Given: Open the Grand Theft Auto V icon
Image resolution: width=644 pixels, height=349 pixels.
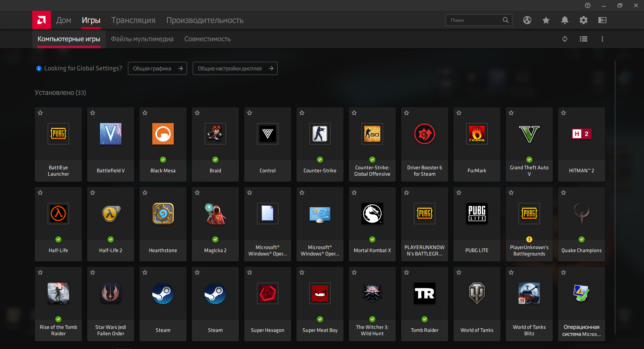Looking at the screenshot, I should pyautogui.click(x=529, y=134).
